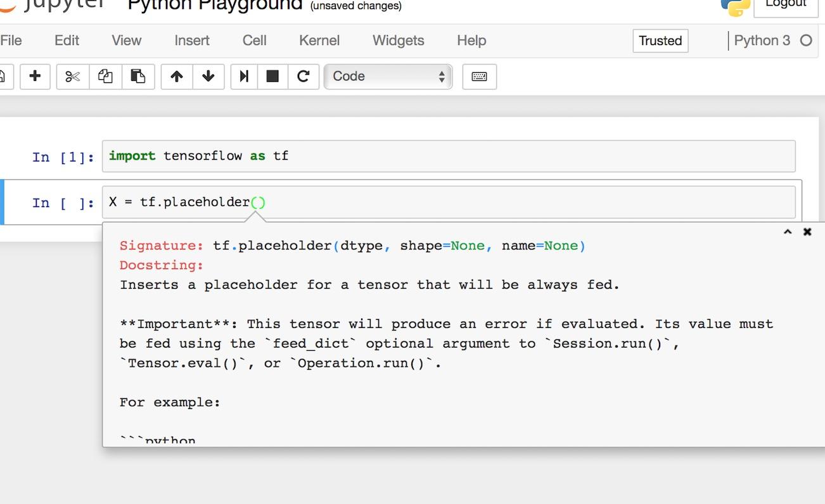Open the command palette keyboard icon
The image size is (825, 504).
pos(479,77)
